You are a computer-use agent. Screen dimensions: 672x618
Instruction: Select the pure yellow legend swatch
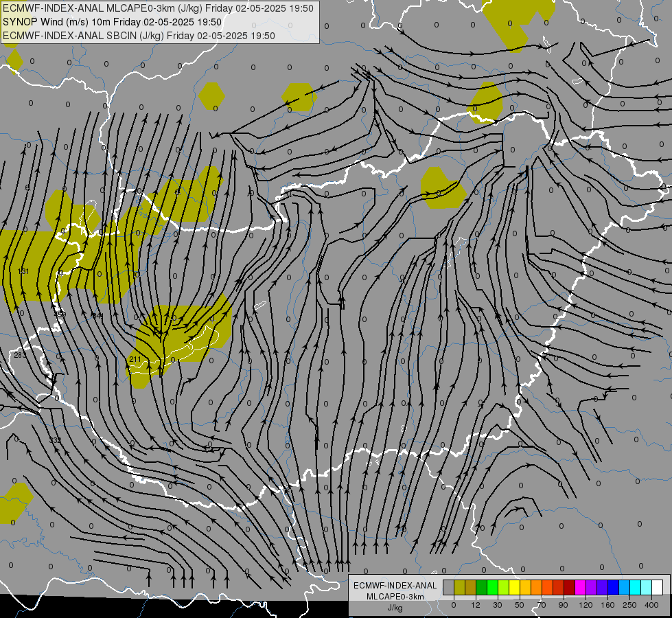515,587
